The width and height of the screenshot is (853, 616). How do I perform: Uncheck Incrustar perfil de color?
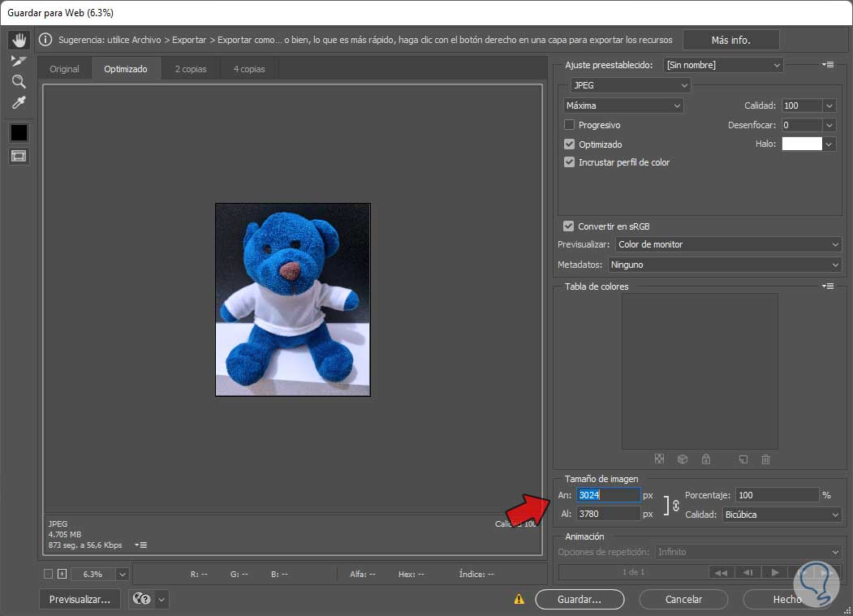(570, 162)
